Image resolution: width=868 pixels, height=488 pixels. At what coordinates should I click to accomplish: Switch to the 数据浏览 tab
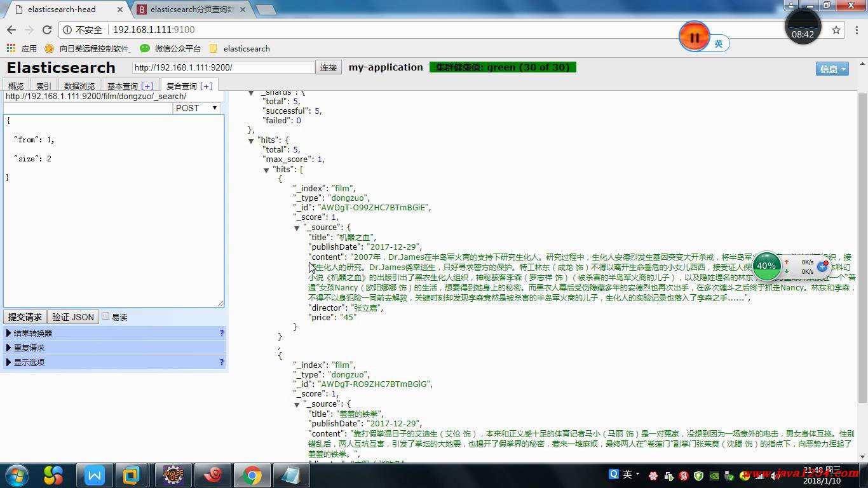pos(79,86)
